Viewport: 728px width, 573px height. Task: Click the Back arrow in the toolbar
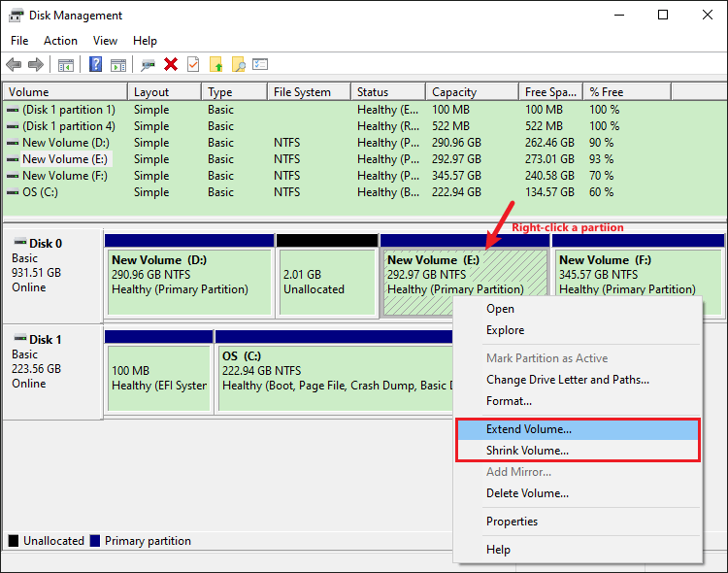(x=14, y=65)
